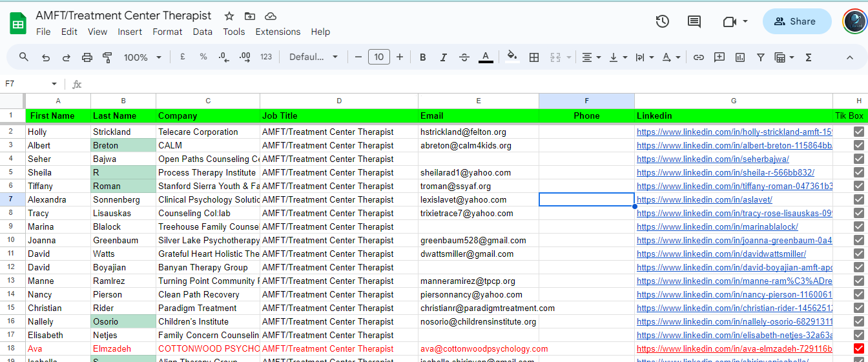The image size is (868, 362).
Task: Open the borders tool
Action: (x=534, y=57)
